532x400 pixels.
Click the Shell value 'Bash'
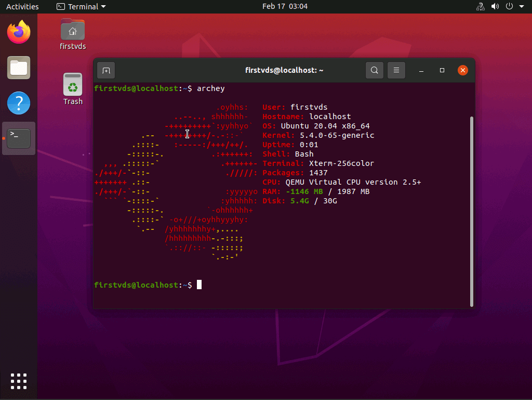[x=304, y=154]
